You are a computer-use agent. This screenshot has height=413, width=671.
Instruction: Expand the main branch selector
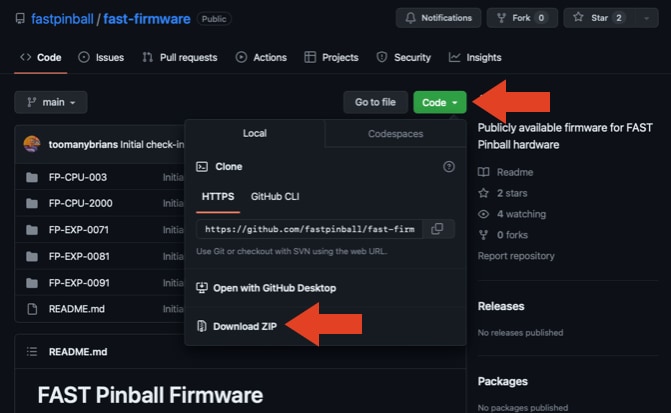pos(51,102)
